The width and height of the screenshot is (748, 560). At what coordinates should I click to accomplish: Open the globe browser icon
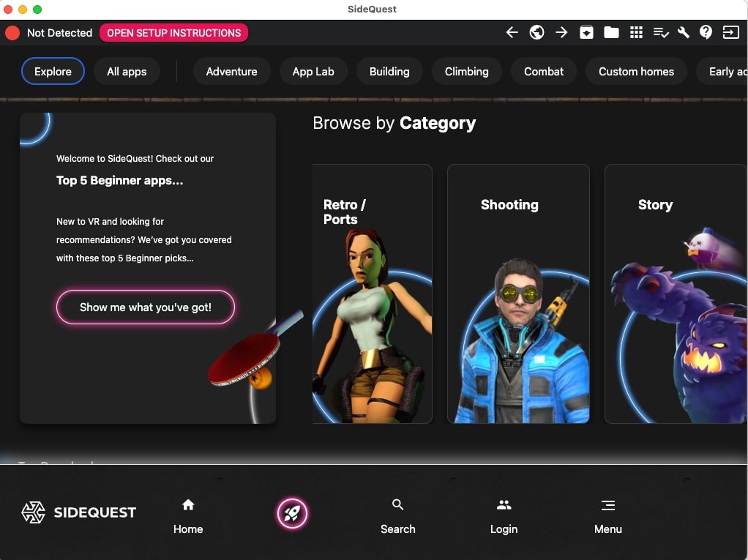tap(536, 32)
